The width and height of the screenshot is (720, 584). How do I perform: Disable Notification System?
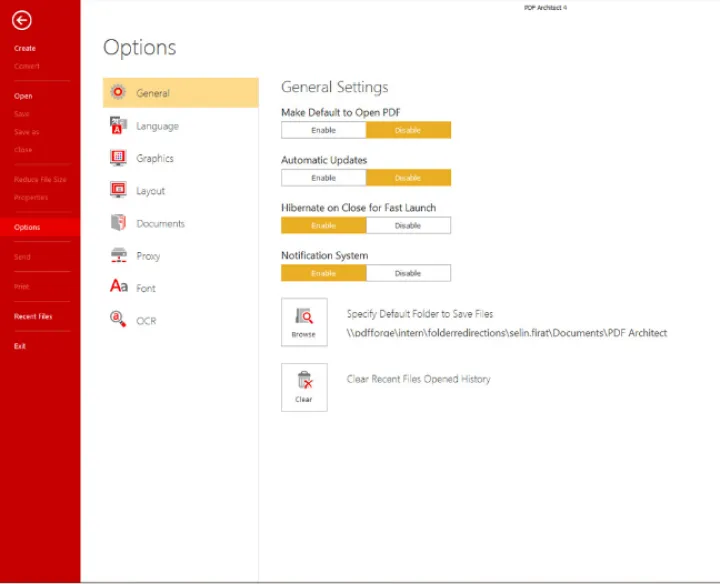408,273
